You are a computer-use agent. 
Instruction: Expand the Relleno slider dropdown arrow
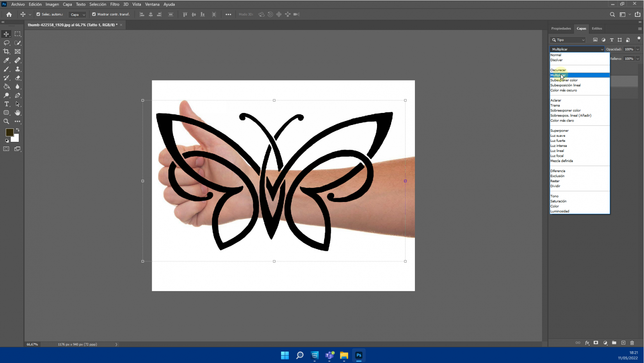point(638,59)
